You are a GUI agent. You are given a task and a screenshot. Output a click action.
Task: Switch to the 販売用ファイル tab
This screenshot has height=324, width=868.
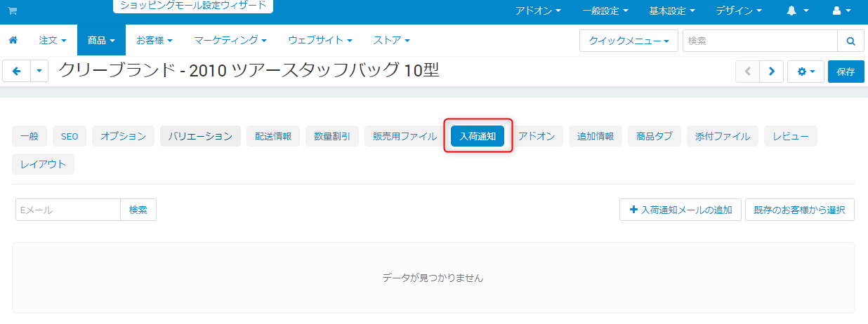[x=405, y=137]
